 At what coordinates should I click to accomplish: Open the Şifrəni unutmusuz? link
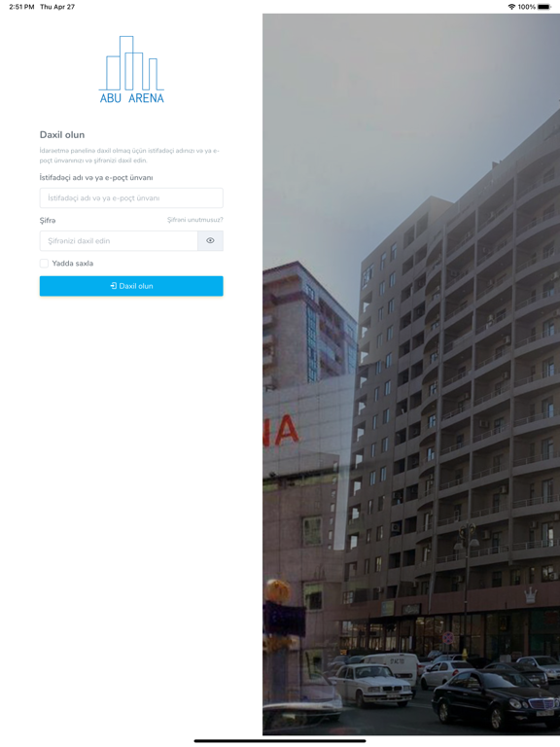[x=194, y=220]
